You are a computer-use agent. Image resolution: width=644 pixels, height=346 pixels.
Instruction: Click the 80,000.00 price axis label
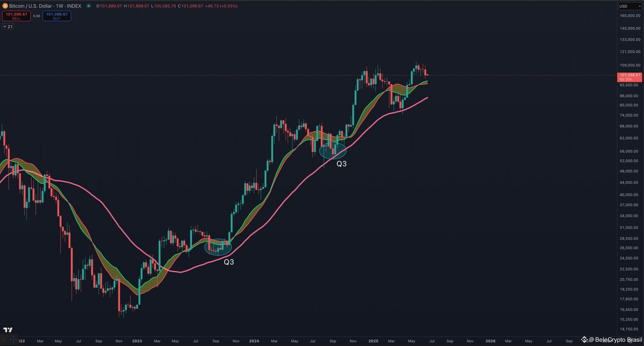click(x=629, y=105)
